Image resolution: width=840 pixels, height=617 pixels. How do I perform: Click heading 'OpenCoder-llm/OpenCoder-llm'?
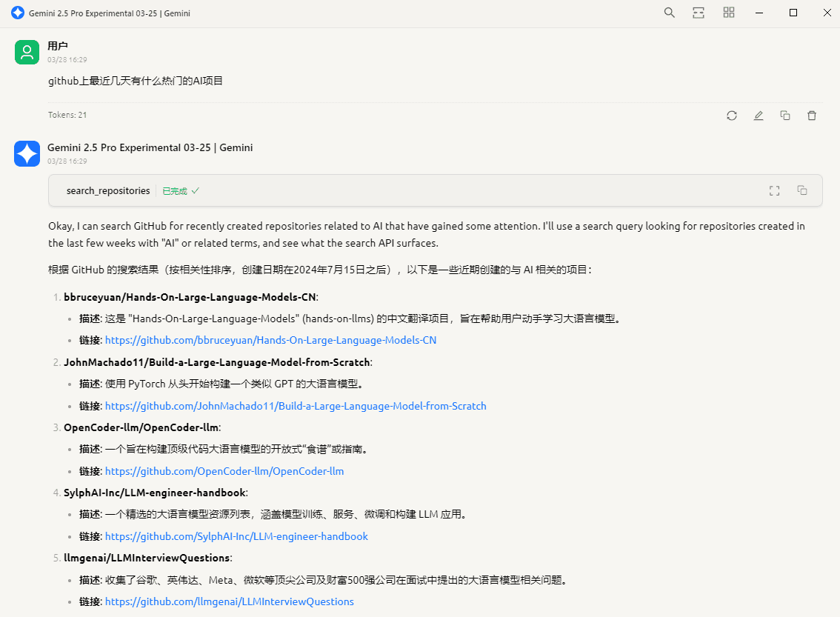pyautogui.click(x=141, y=427)
